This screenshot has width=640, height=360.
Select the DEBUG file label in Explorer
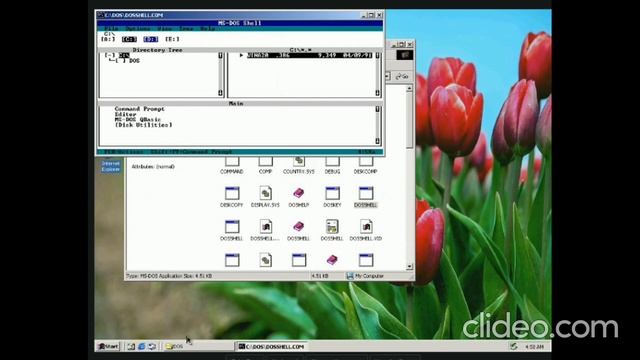[x=332, y=172]
